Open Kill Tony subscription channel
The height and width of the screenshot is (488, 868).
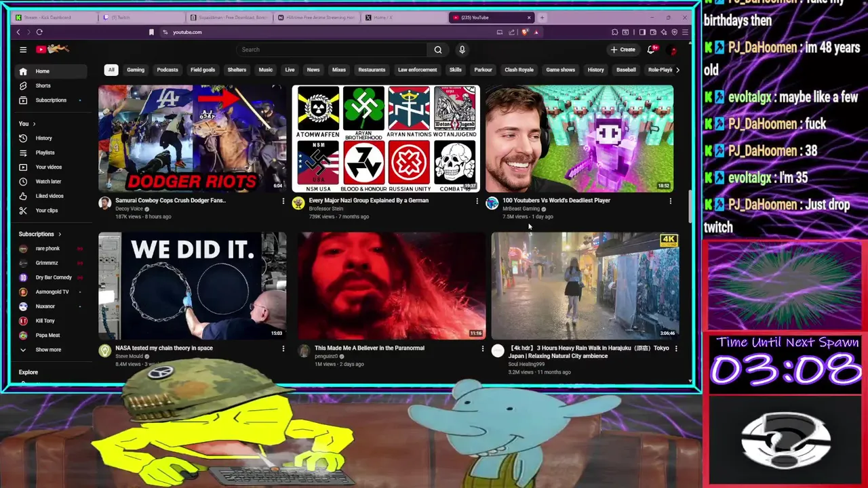50,321
